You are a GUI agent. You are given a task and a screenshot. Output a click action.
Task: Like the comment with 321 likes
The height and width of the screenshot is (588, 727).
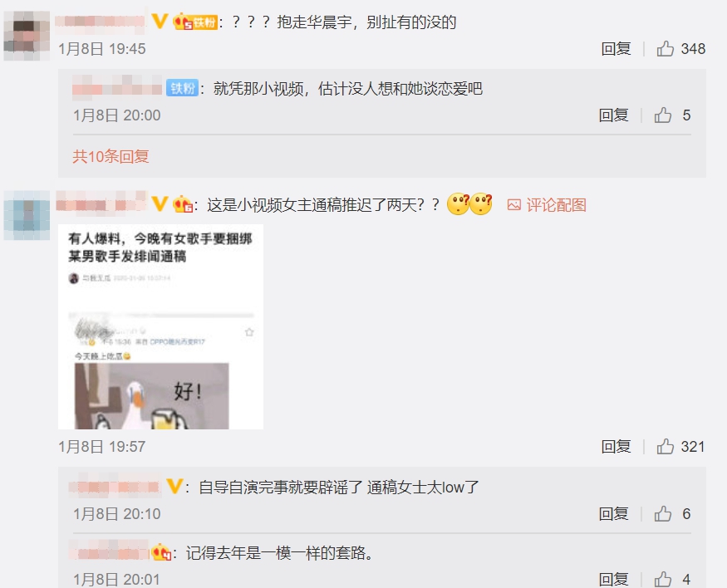pos(665,446)
